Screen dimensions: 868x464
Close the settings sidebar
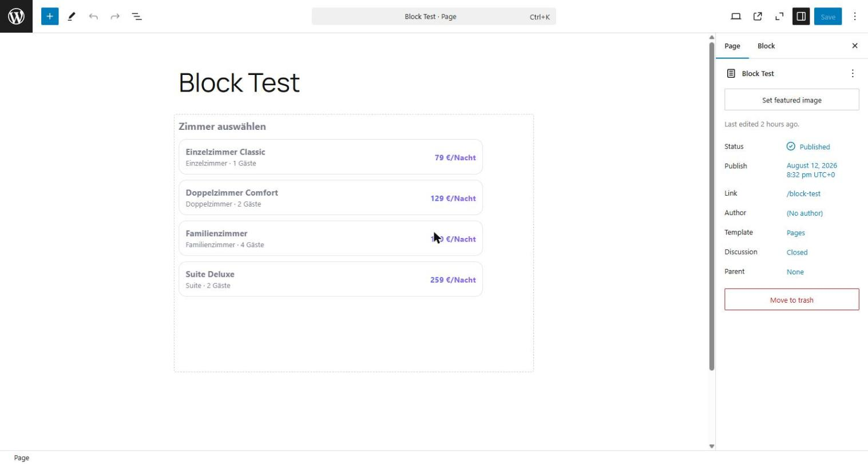[x=855, y=46]
